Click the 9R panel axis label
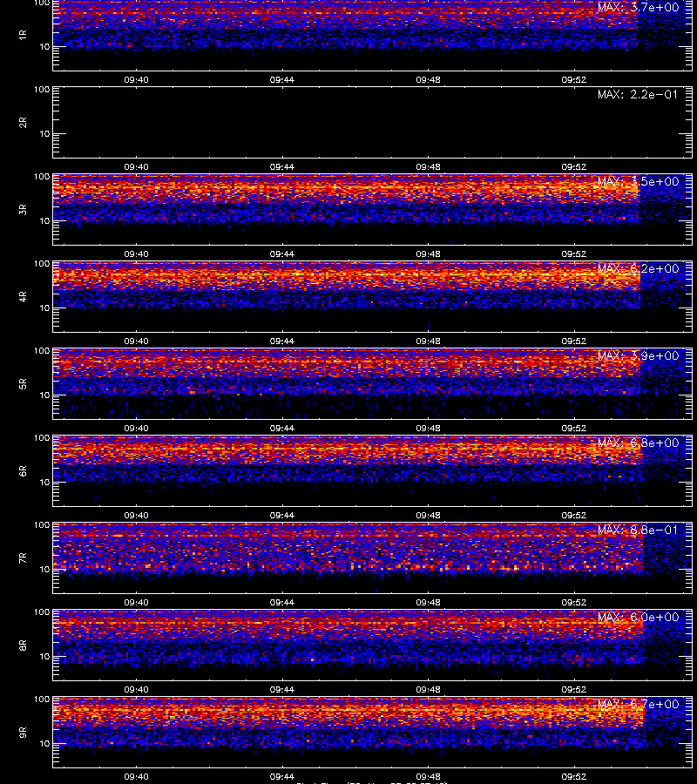697x784 pixels. (x=23, y=732)
